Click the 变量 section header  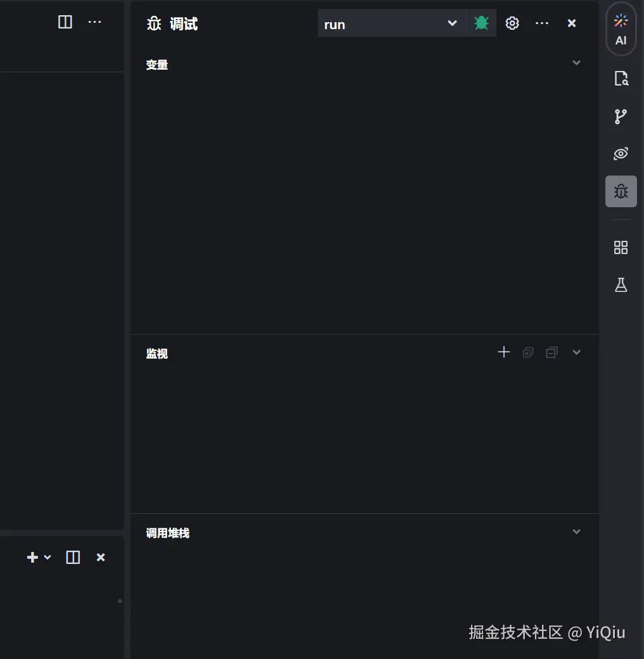[157, 65]
